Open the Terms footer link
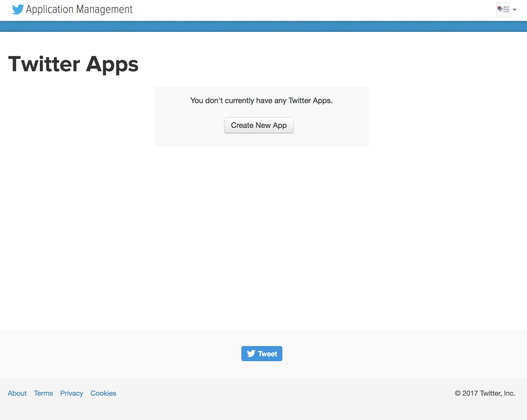 coord(43,393)
